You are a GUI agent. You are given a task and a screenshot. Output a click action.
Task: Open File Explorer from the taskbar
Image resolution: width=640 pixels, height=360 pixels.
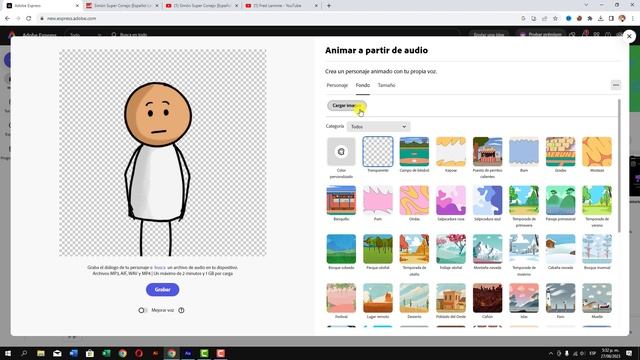[x=41, y=353]
